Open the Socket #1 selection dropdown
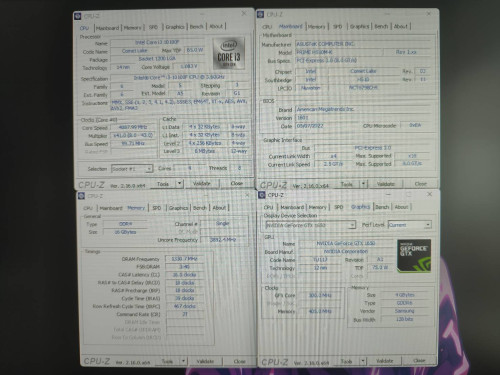The width and height of the screenshot is (500, 375). (132, 169)
